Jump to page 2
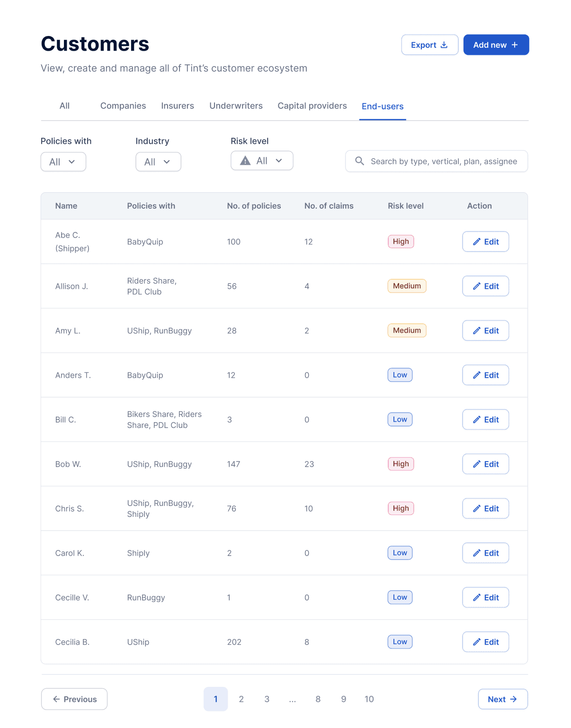This screenshot has height=728, width=571. (241, 699)
